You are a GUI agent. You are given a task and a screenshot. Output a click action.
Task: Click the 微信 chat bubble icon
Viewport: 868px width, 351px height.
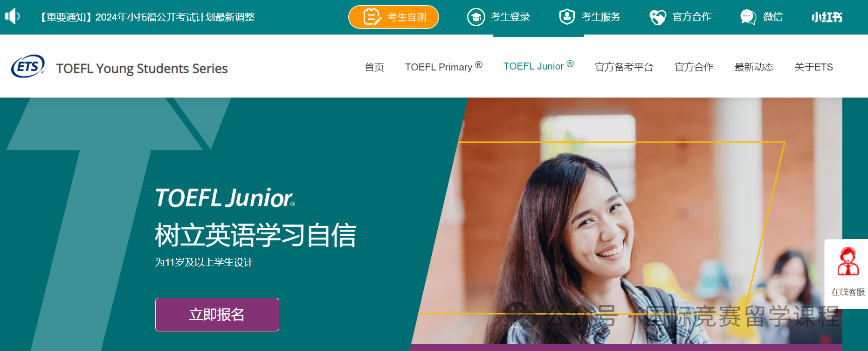point(748,17)
